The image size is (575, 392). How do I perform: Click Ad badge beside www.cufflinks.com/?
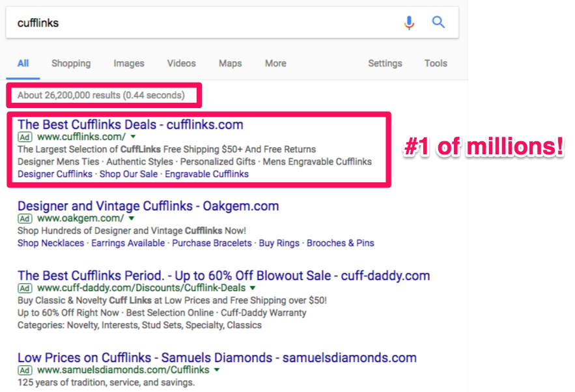(x=25, y=137)
